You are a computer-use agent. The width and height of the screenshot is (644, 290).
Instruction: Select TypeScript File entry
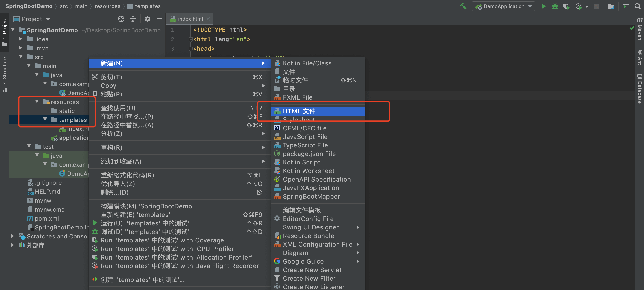tap(318, 145)
